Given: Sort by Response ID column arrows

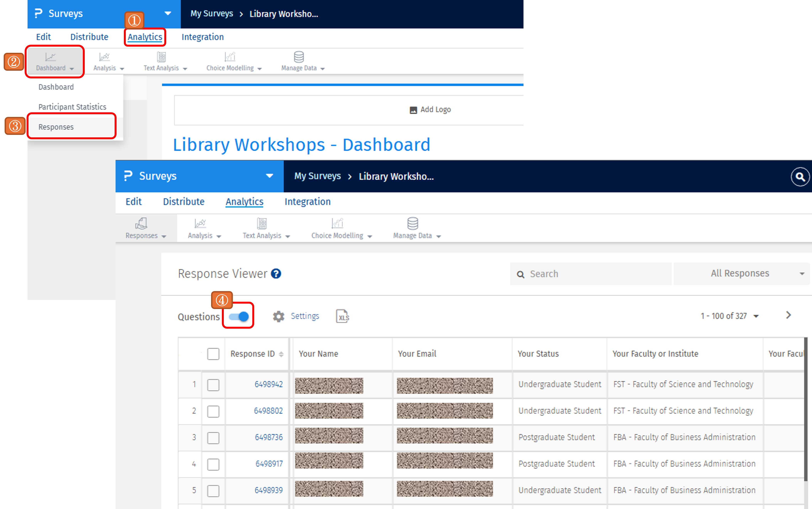Looking at the screenshot, I should (x=281, y=354).
